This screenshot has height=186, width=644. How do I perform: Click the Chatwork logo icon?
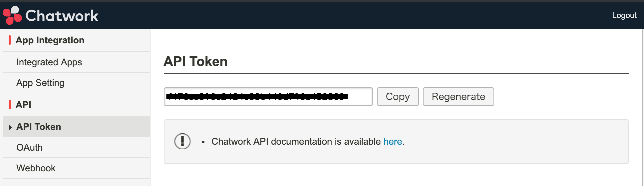pyautogui.click(x=12, y=15)
